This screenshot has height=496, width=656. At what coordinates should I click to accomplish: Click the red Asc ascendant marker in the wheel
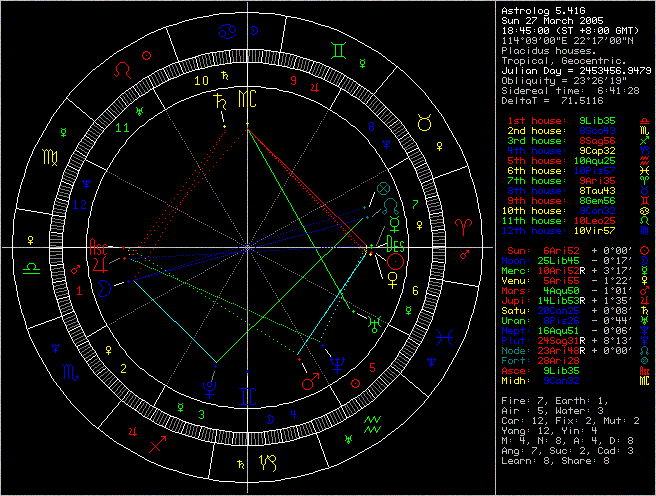pos(100,245)
